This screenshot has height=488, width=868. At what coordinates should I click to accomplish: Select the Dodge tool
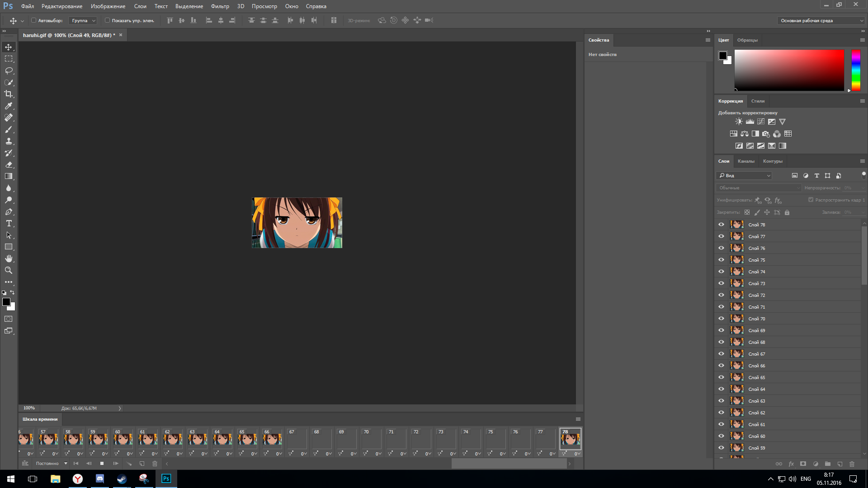pos(9,200)
